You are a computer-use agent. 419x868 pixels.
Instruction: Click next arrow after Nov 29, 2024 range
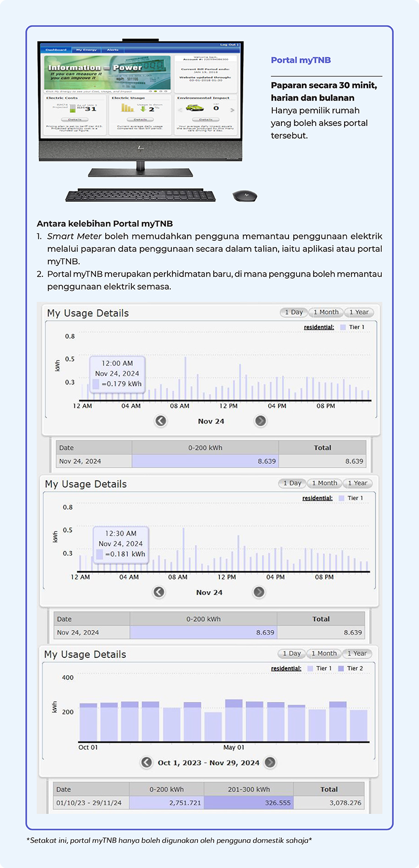coord(270,762)
